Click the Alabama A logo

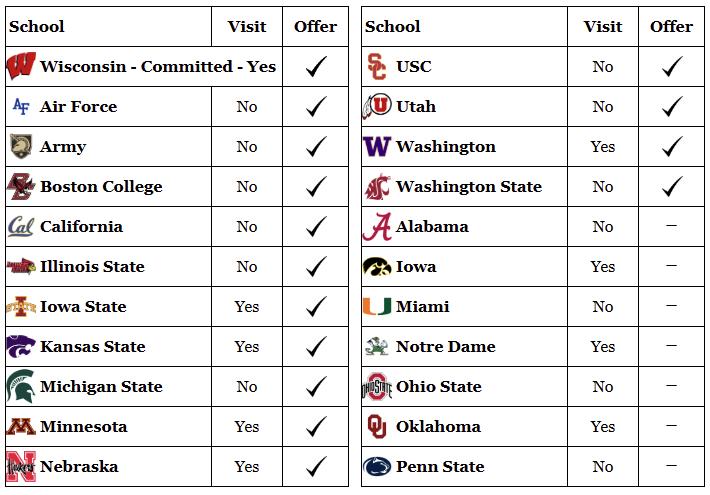point(377,227)
